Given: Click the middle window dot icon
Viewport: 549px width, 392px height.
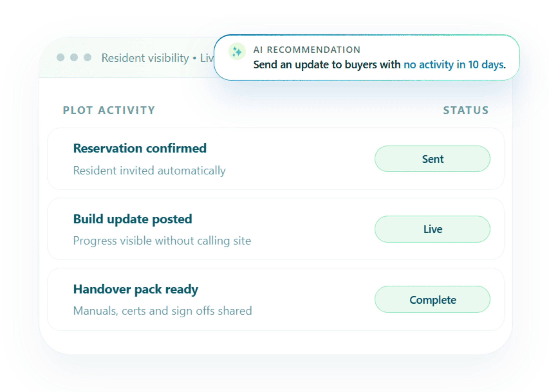Looking at the screenshot, I should 74,57.
